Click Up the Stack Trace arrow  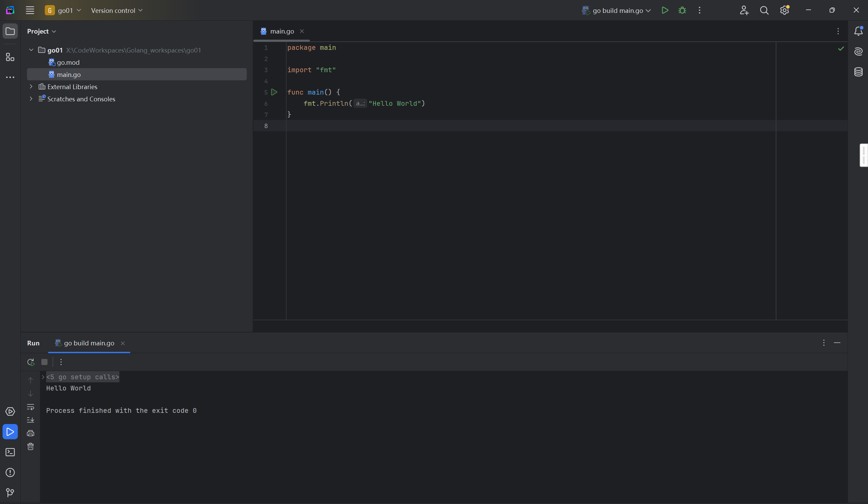click(x=30, y=380)
